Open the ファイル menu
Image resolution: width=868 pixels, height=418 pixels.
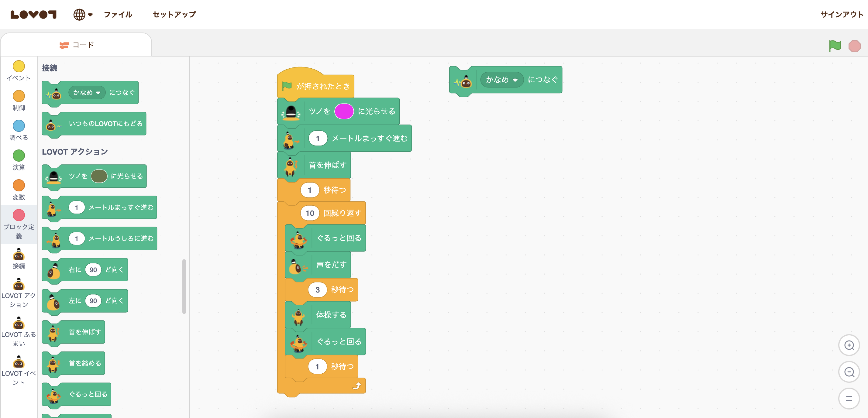tap(118, 15)
